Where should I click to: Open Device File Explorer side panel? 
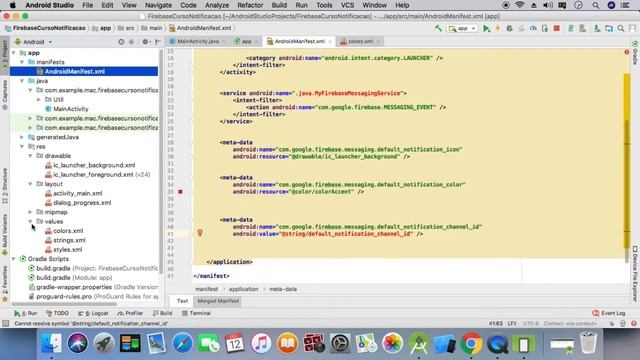point(635,274)
